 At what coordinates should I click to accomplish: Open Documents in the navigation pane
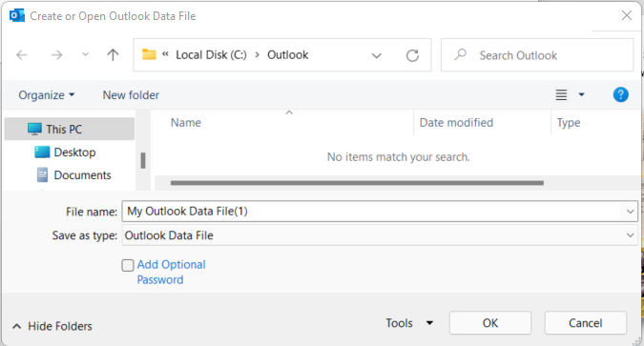(x=83, y=175)
